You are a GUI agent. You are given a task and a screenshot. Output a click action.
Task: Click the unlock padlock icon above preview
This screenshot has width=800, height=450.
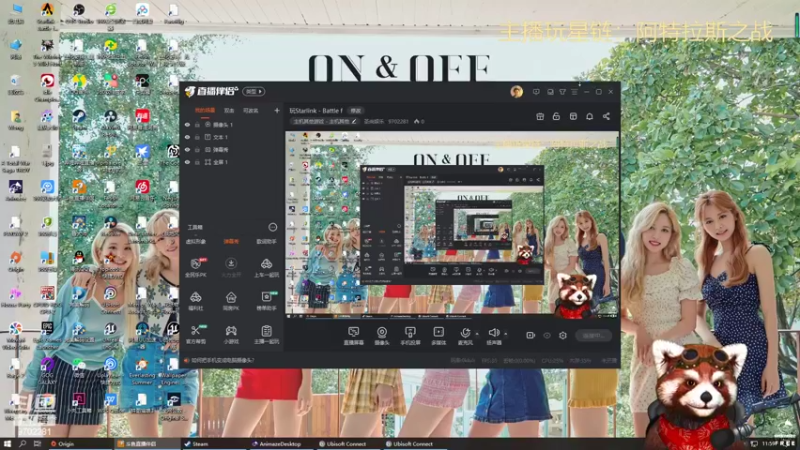point(556,116)
